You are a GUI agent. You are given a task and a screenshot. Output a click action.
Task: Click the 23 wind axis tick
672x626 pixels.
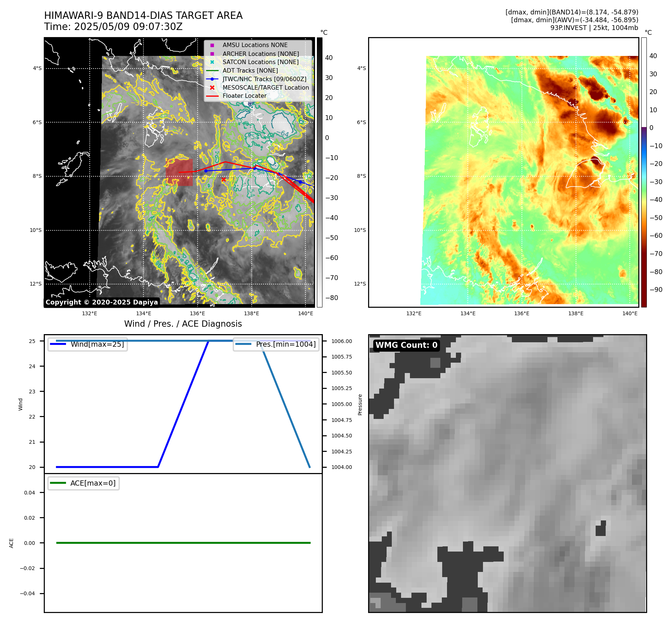(32, 392)
